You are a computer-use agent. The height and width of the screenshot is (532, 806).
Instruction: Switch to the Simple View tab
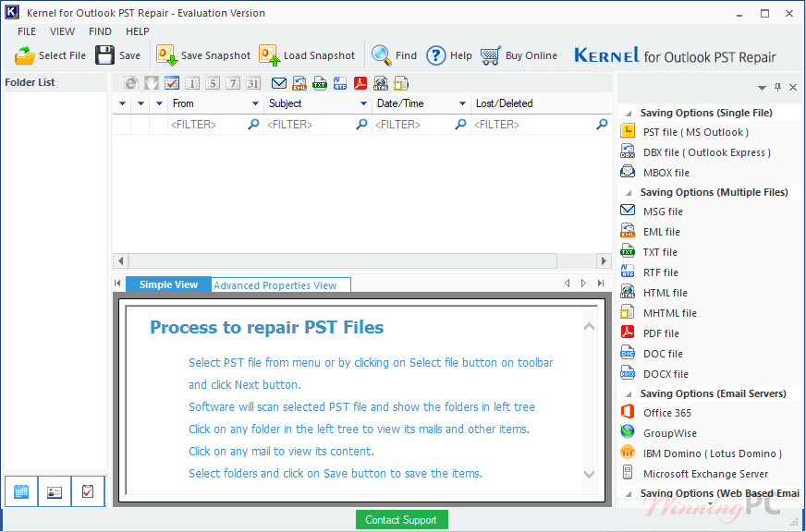click(x=168, y=284)
